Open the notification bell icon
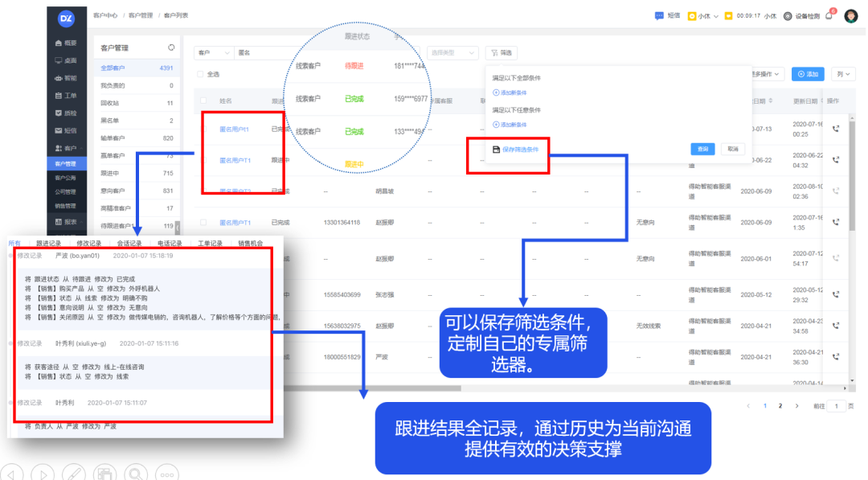This screenshot has width=868, height=480. point(829,15)
